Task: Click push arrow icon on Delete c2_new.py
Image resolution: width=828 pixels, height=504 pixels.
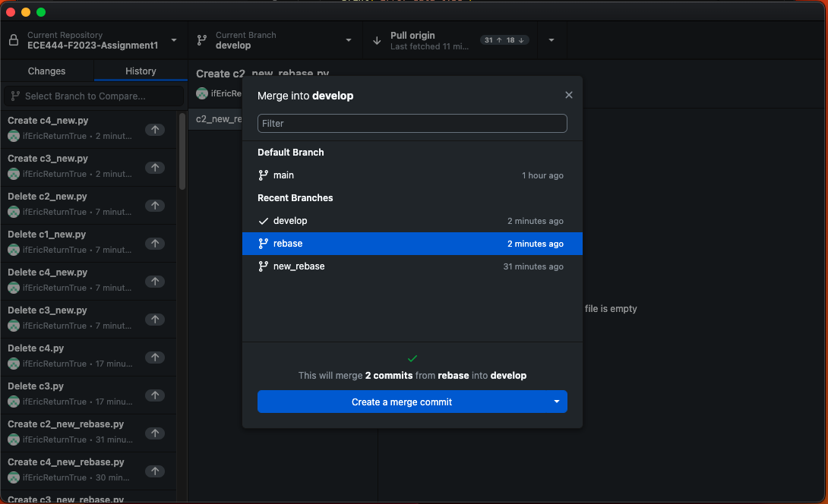Action: [x=155, y=205]
